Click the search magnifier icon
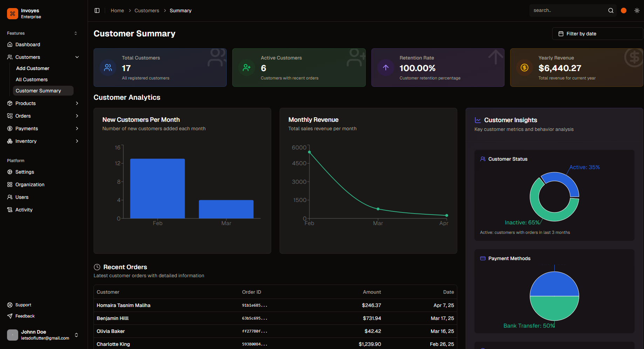644x349 pixels. 611,11
